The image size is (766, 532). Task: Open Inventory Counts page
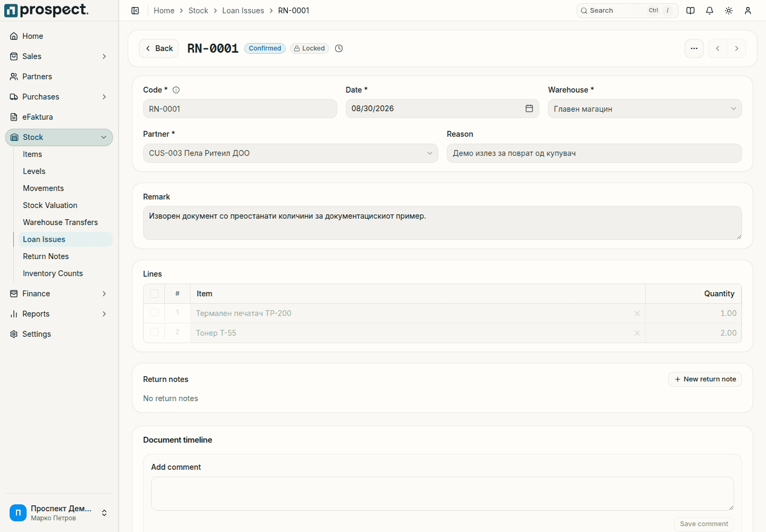pyautogui.click(x=65, y=273)
